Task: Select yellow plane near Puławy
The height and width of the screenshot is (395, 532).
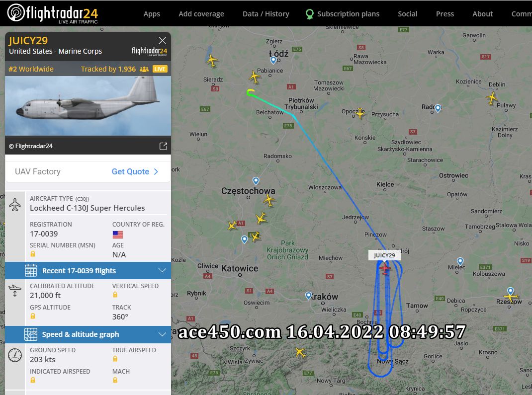Action: coord(492,98)
